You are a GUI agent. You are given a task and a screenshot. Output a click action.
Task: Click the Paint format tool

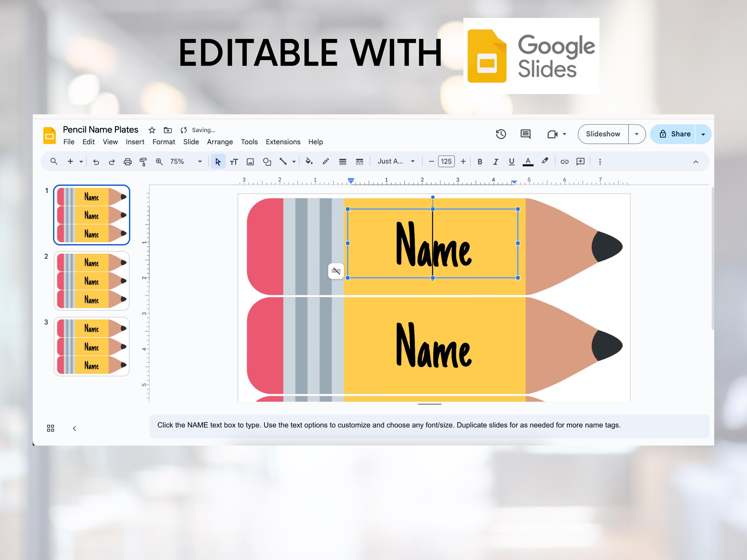click(143, 161)
